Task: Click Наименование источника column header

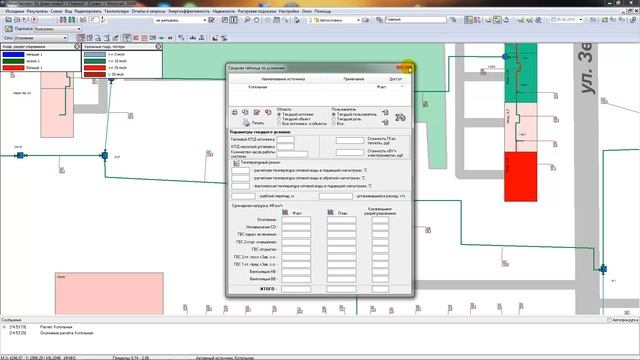Action: tap(283, 79)
